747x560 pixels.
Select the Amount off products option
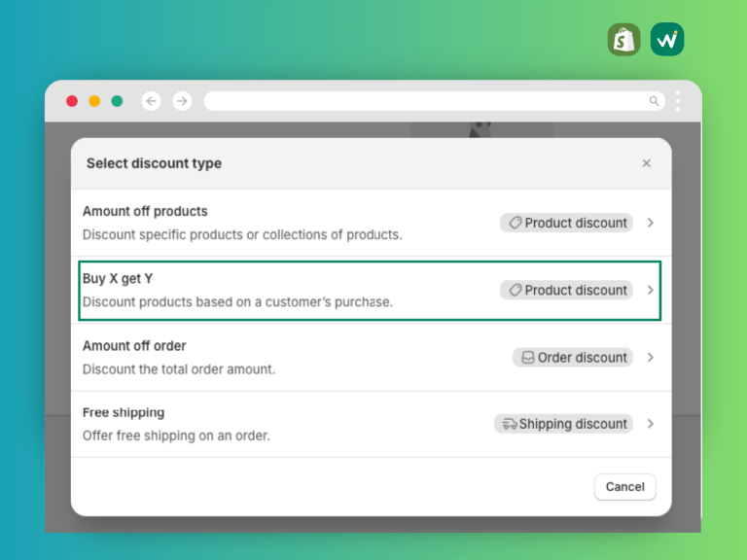point(372,223)
